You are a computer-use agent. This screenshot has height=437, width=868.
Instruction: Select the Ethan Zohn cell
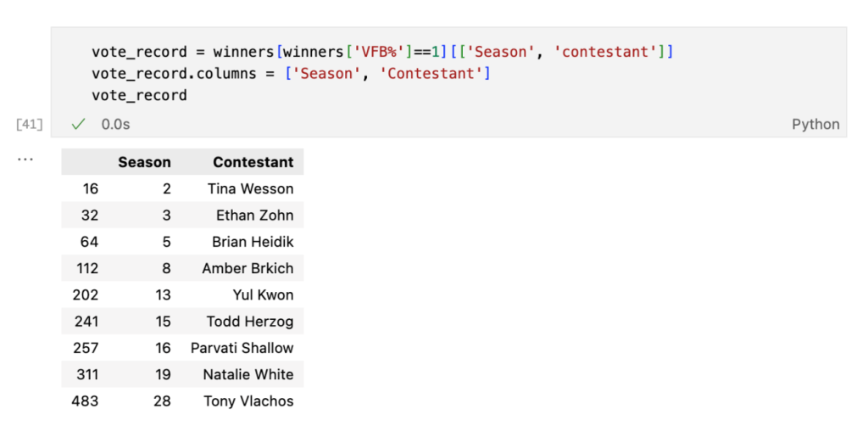point(254,216)
